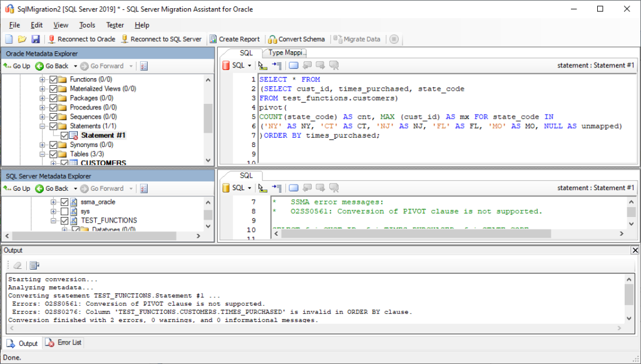
Task: Click Oracle explorer vertical scrollbar thumb
Action: (208, 118)
